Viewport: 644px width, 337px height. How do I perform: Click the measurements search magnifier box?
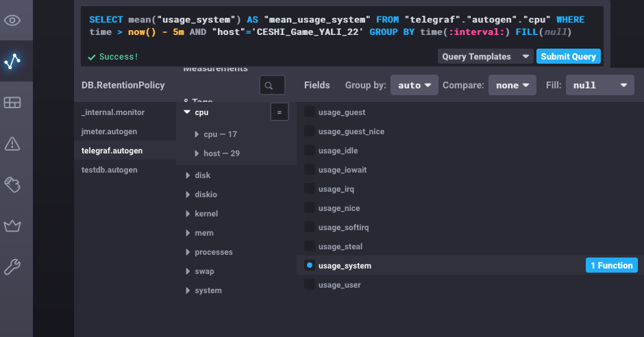click(272, 86)
